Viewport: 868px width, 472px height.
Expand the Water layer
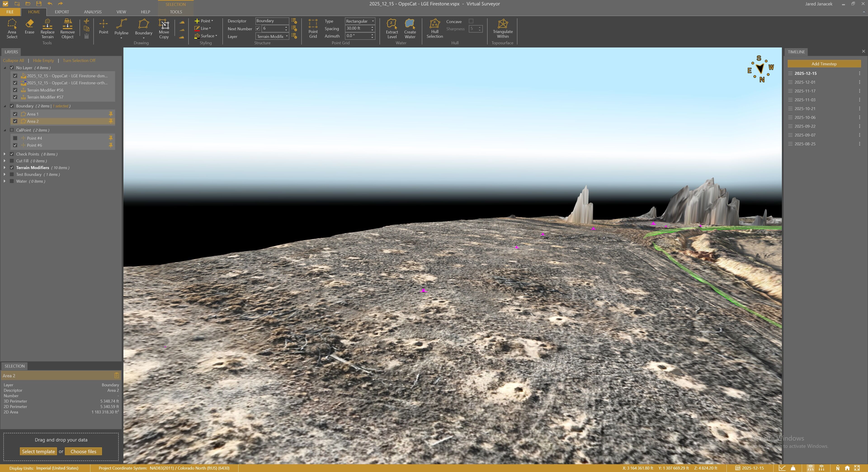tap(4, 181)
